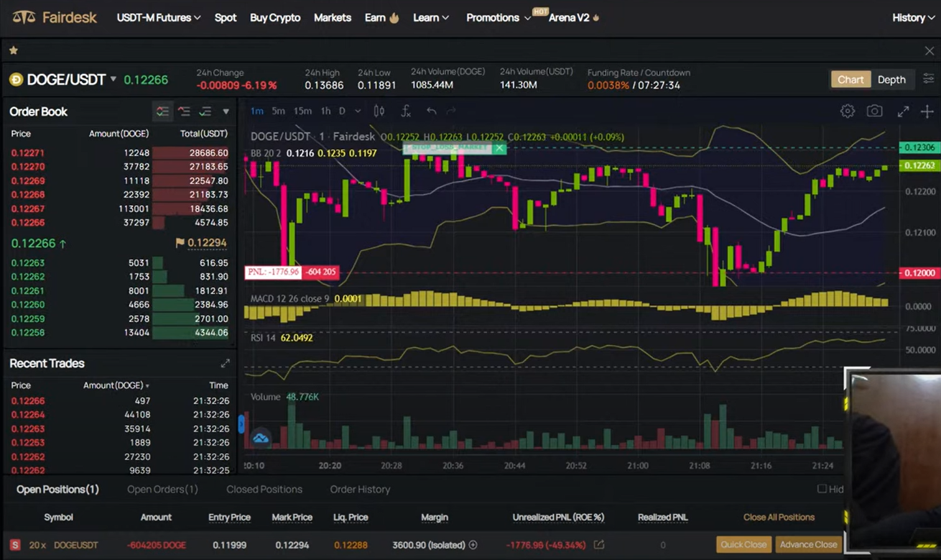Expand the Recent Trades panel

(x=225, y=364)
